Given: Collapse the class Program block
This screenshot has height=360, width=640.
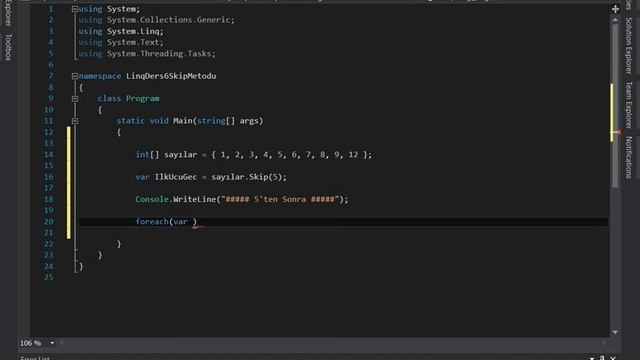Looking at the screenshot, I should 75,99.
